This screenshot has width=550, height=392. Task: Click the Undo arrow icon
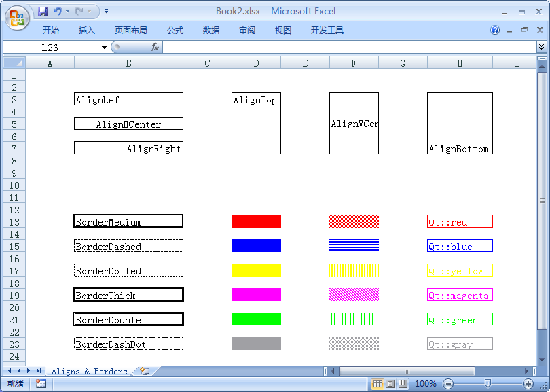58,12
